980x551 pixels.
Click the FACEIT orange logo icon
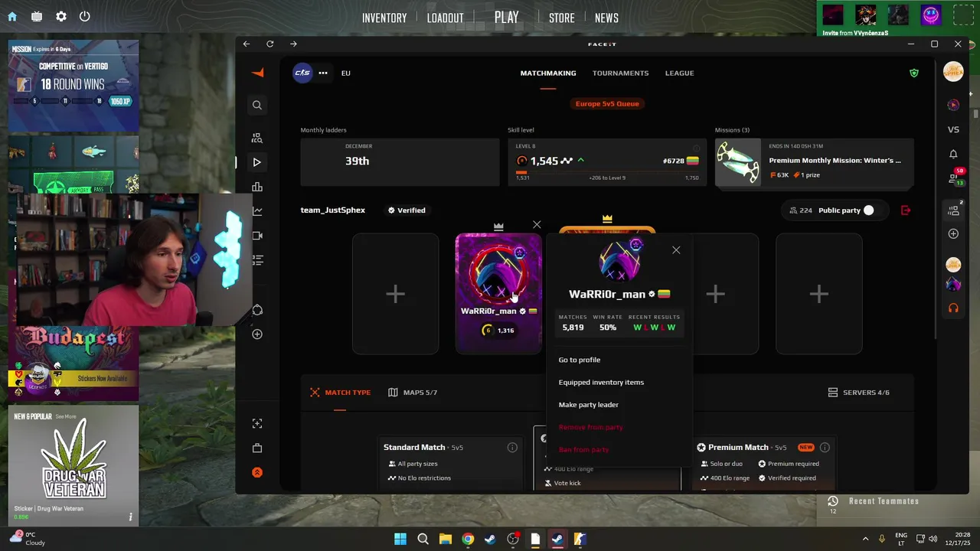pyautogui.click(x=258, y=73)
